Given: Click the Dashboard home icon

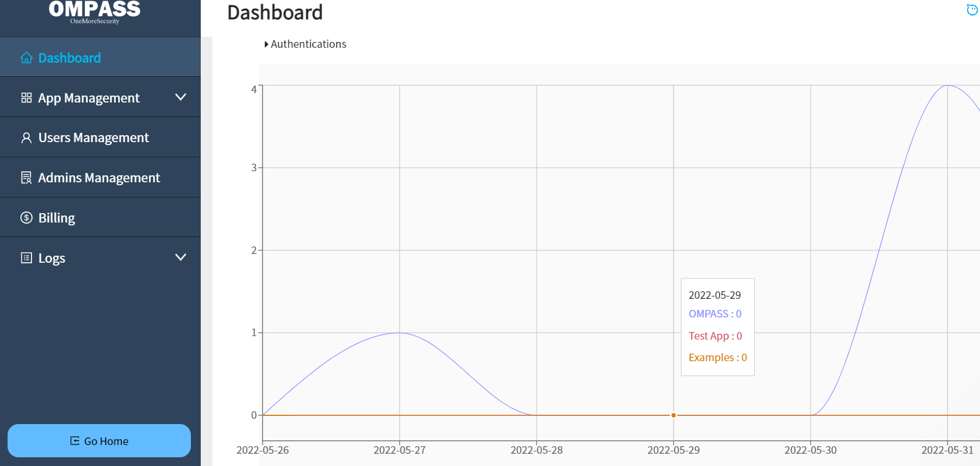Looking at the screenshot, I should click(26, 58).
